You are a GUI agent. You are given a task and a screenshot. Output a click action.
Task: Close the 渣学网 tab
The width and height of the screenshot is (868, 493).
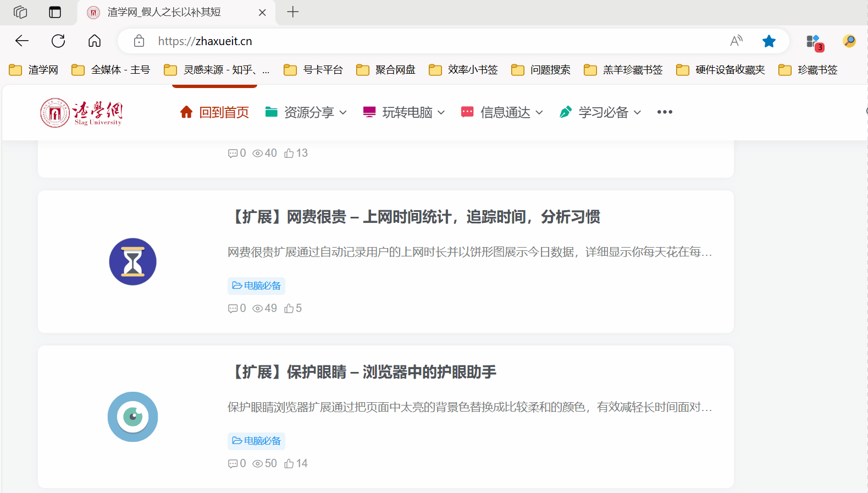[x=262, y=12]
